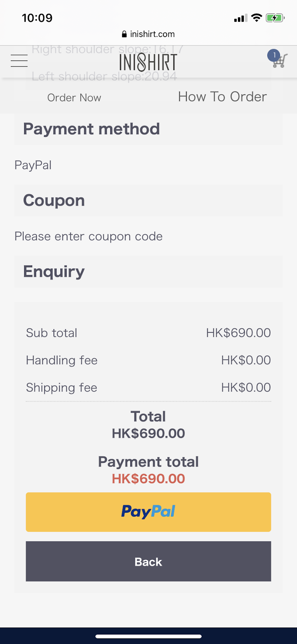Viewport: 297px width, 644px height.
Task: Tap the home indicator bar
Action: point(148,636)
